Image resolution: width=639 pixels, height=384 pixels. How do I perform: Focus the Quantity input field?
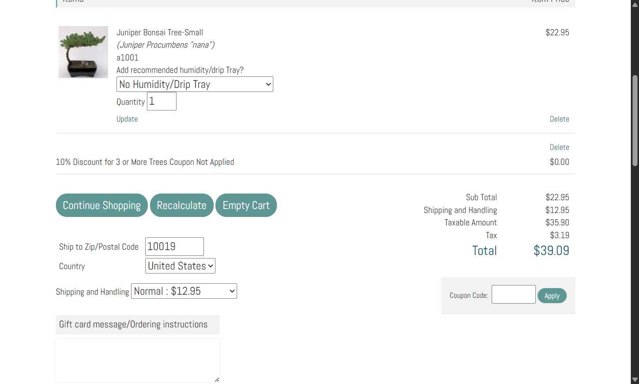click(162, 102)
